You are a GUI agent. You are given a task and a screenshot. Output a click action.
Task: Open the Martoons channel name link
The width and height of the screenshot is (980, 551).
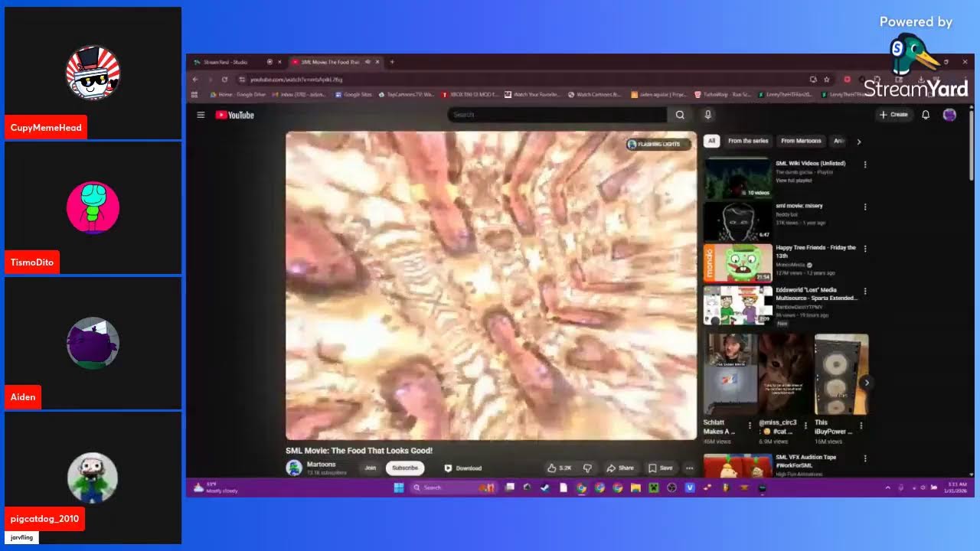tap(321, 465)
